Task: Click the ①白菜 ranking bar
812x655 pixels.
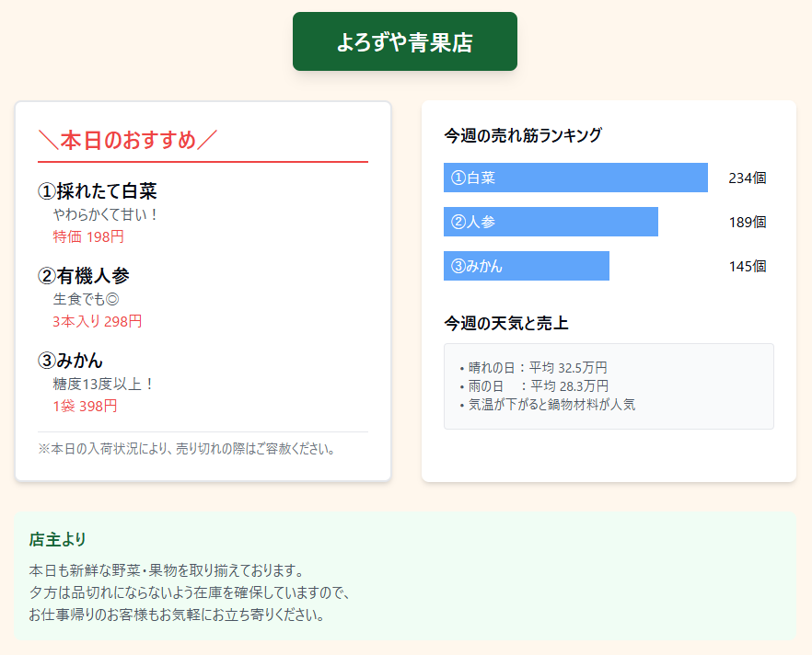Action: [575, 178]
